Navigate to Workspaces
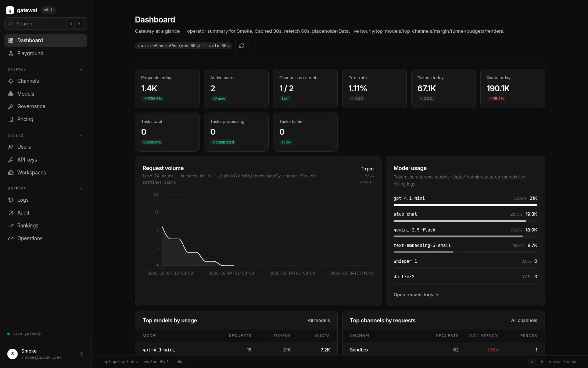 pos(46,173)
